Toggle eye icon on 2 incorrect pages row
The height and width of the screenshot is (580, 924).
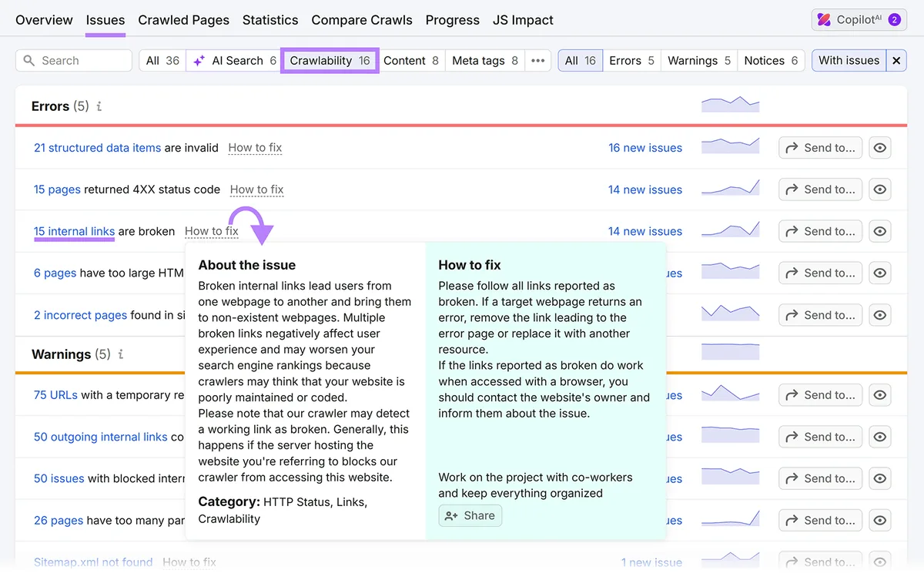click(x=880, y=315)
